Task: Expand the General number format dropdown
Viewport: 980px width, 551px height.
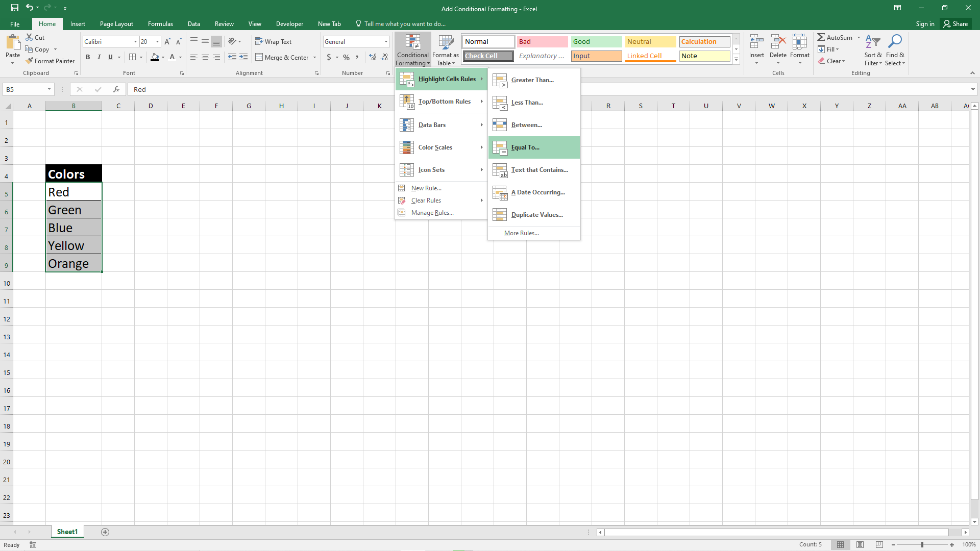Action: (x=385, y=41)
